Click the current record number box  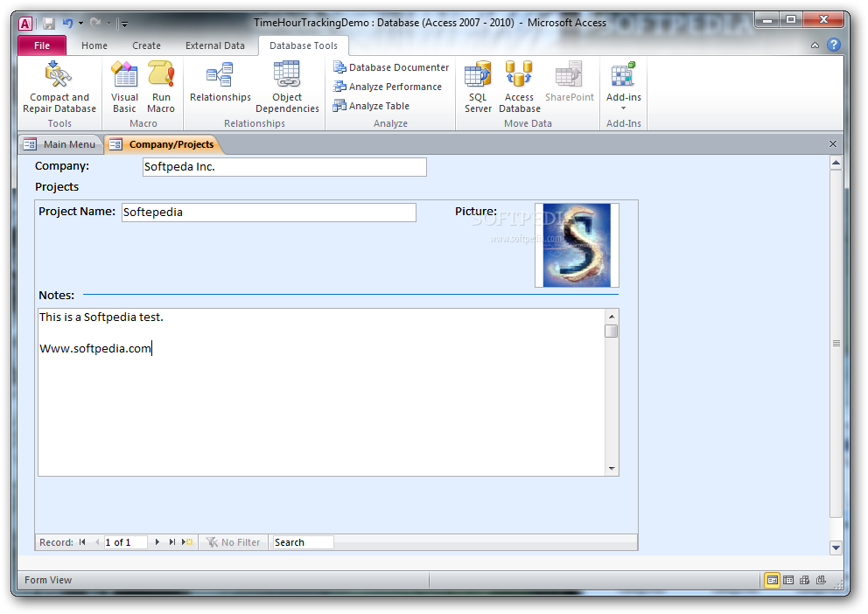coord(126,542)
